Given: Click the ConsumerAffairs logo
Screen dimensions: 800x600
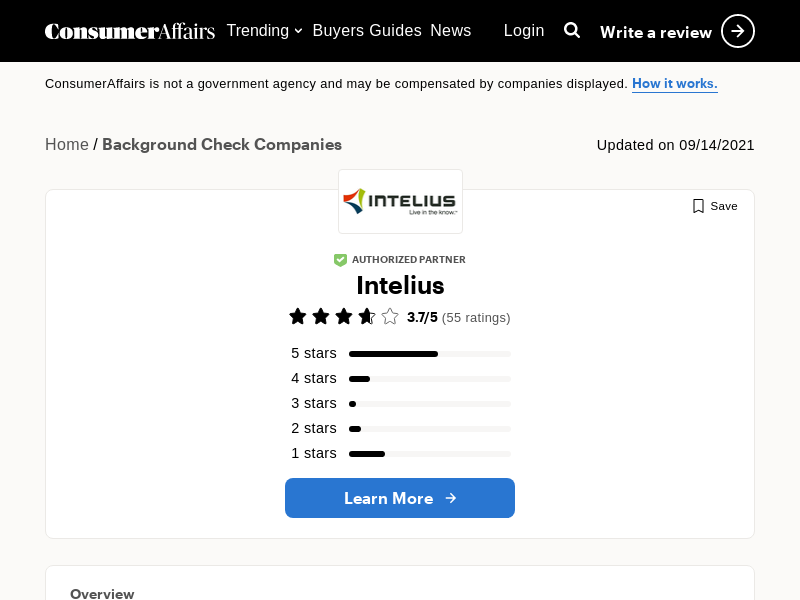Looking at the screenshot, I should (x=130, y=31).
